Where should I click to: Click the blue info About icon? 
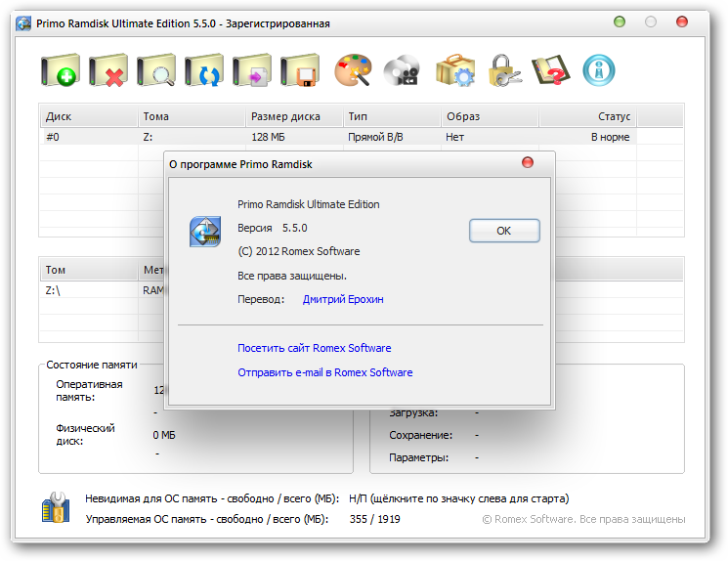[599, 70]
